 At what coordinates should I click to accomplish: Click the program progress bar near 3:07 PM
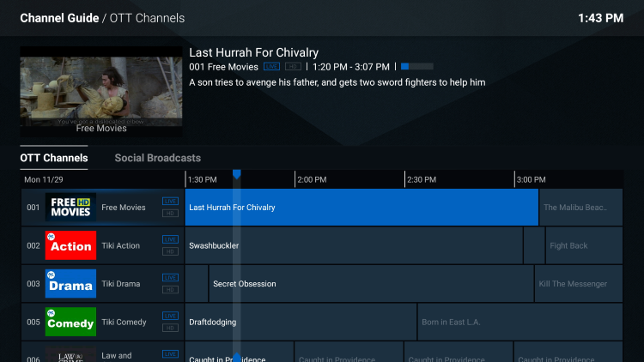[416, 67]
